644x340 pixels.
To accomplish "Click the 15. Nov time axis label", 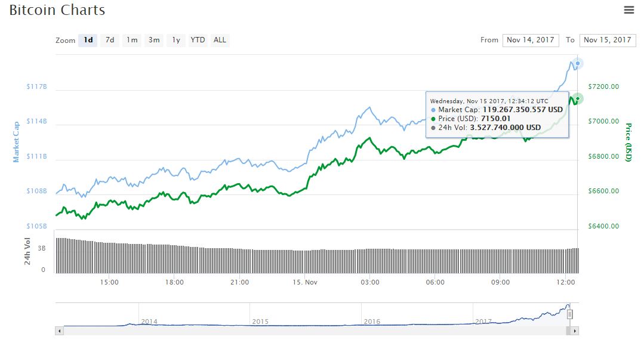I will [305, 282].
